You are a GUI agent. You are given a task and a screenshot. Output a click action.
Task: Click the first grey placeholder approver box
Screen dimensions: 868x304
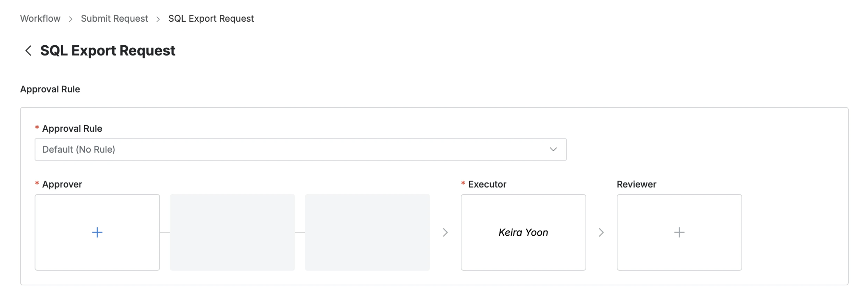click(233, 232)
